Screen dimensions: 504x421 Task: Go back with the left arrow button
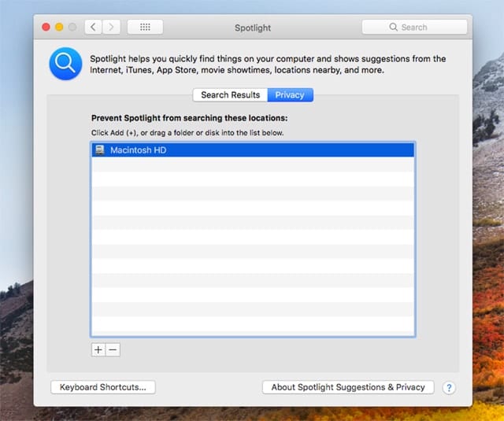[x=94, y=28]
